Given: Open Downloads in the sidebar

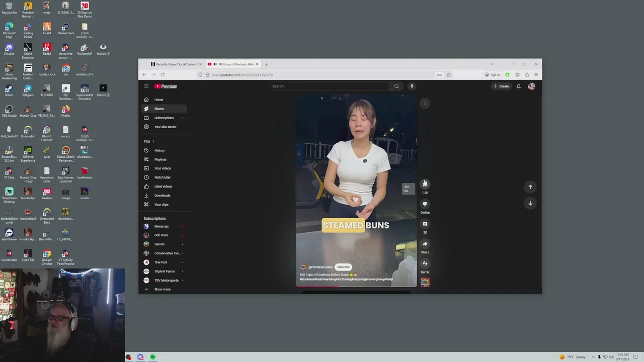Looking at the screenshot, I should 164,196.
